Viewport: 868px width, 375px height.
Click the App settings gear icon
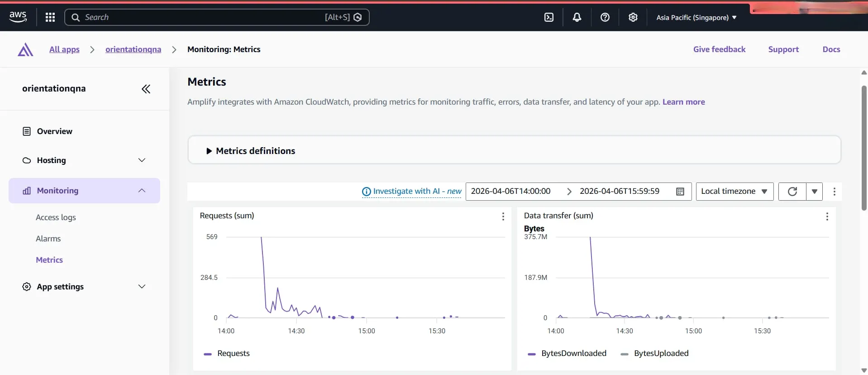[27, 287]
